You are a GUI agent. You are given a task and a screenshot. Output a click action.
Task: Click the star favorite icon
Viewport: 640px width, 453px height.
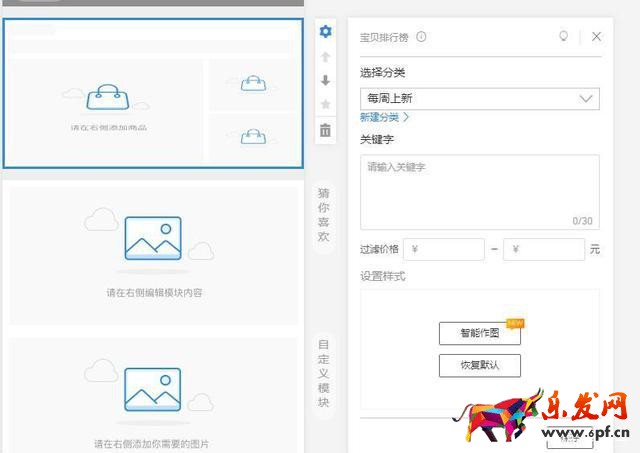[x=325, y=105]
